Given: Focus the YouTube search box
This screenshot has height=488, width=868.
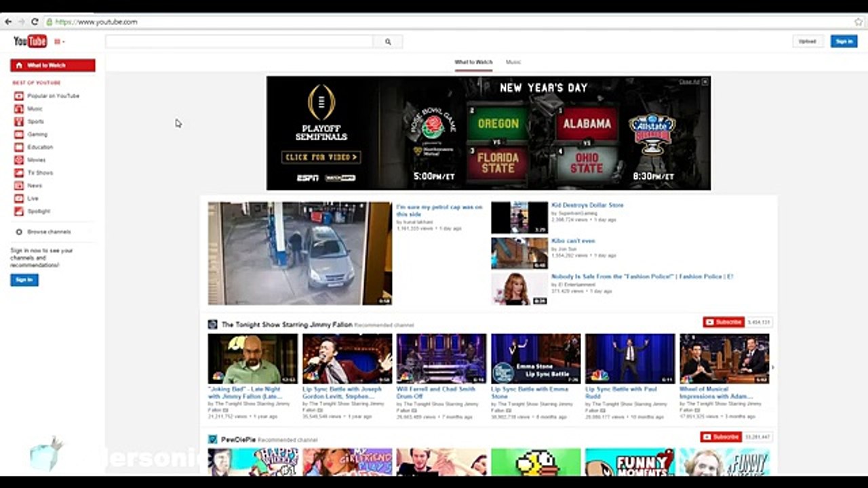Looking at the screenshot, I should pos(239,42).
